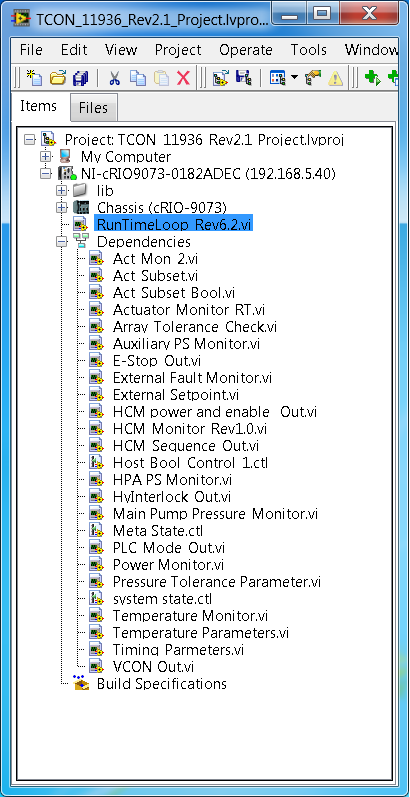Click the icon beside Host Bool Control 1.ctl
Image resolution: width=410 pixels, height=797 pixels.
pos(96,463)
